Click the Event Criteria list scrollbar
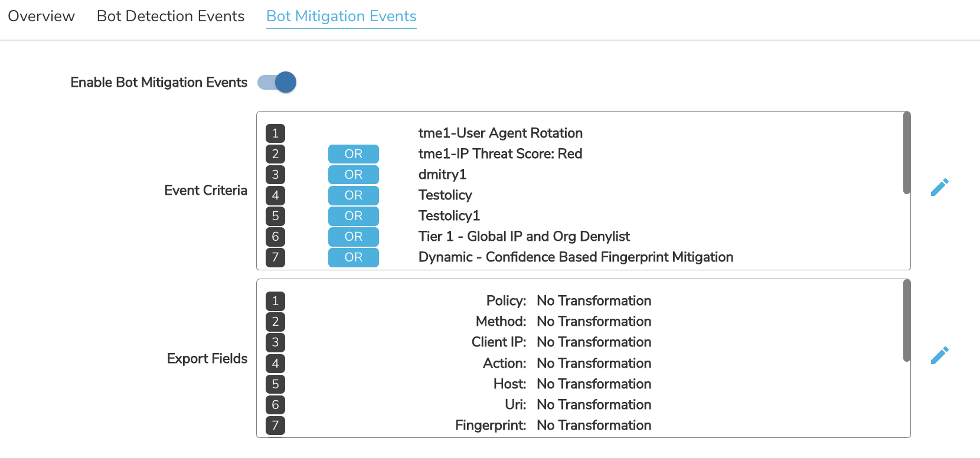 coord(907,153)
